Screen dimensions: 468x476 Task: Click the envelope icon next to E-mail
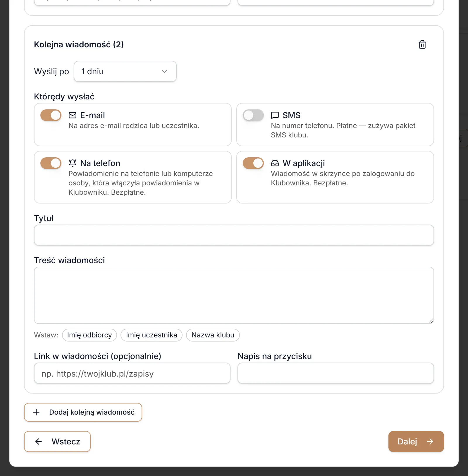click(x=73, y=115)
